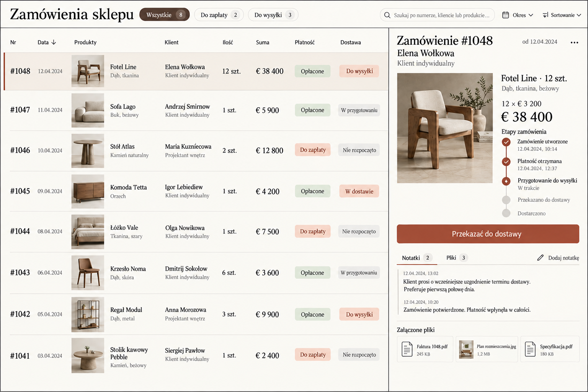Click the Przekazano do dostawy step circle
The image size is (588, 392).
(x=506, y=200)
